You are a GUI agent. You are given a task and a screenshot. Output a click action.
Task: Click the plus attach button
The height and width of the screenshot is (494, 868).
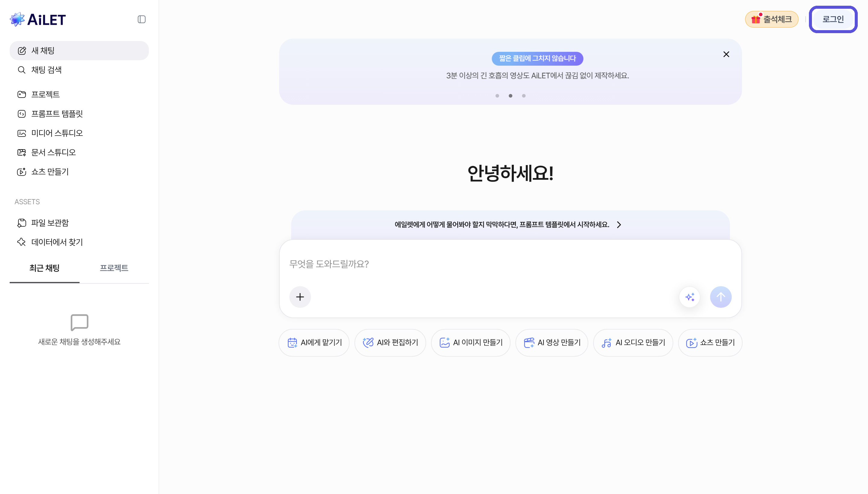300,297
